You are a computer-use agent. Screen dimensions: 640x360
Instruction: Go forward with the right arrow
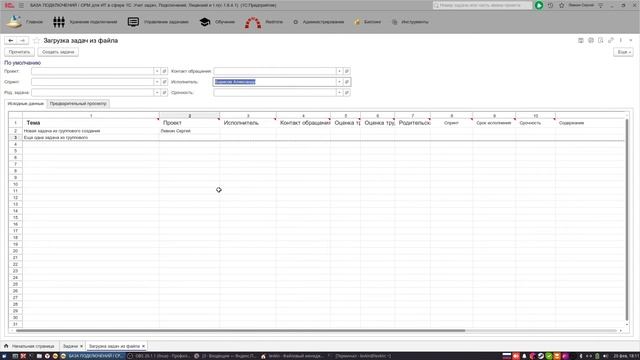[x=22, y=40]
